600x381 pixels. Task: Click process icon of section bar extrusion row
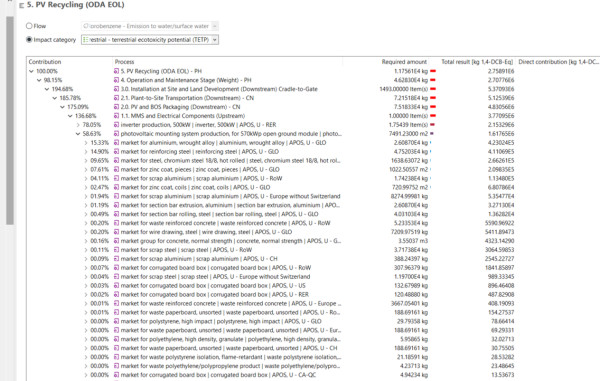[116, 205]
